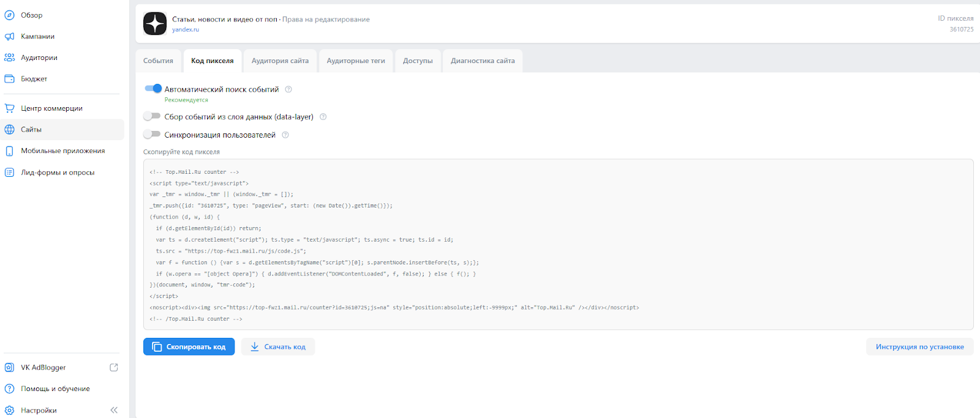Image resolution: width=980 pixels, height=418 pixels.
Task: Turn on Синхронизация пользователей toggle
Action: (x=152, y=135)
